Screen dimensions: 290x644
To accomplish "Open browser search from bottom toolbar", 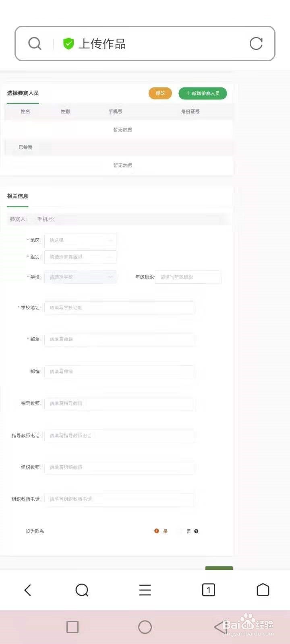I will pos(82,590).
